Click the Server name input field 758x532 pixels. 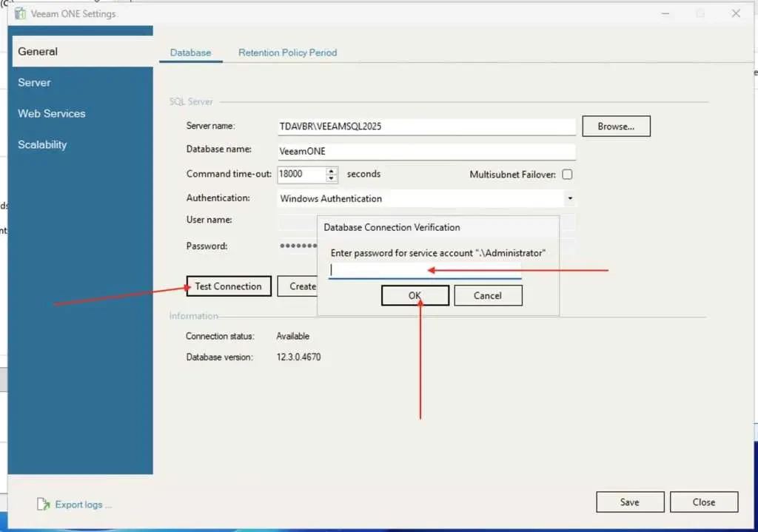point(426,127)
